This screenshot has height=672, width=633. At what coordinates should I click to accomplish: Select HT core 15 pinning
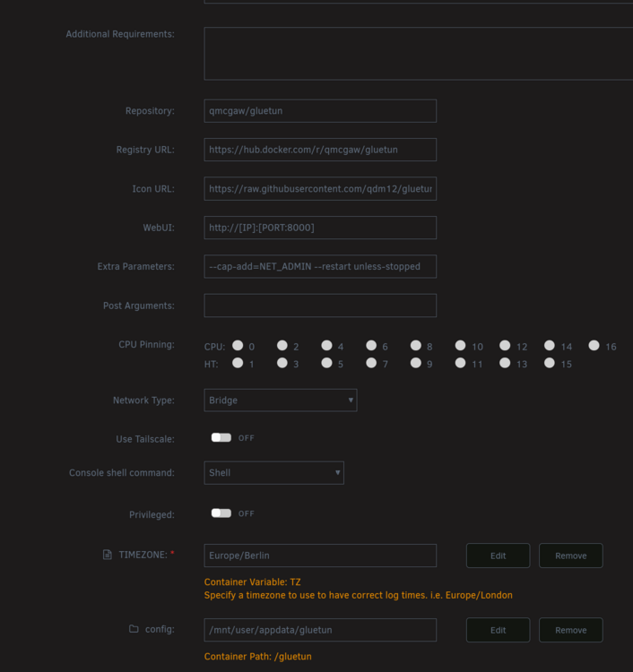click(x=550, y=363)
